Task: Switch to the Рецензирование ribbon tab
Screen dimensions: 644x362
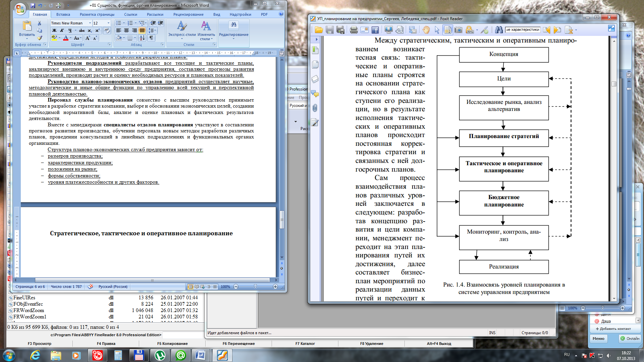Action: (x=188, y=14)
